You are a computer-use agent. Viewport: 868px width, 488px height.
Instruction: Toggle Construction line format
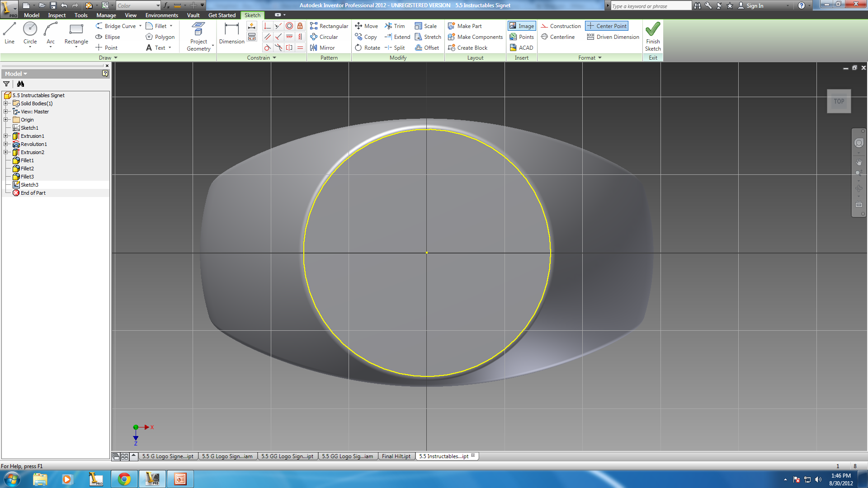point(561,26)
